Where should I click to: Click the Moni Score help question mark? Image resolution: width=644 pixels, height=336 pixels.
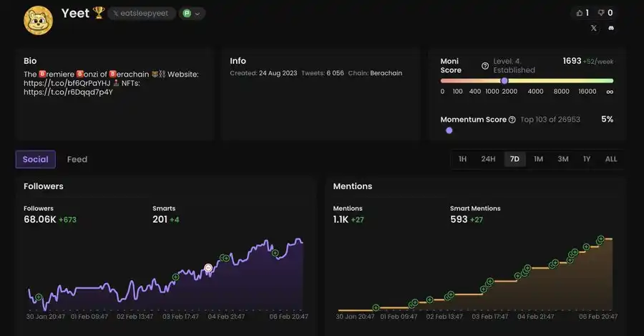pos(485,66)
